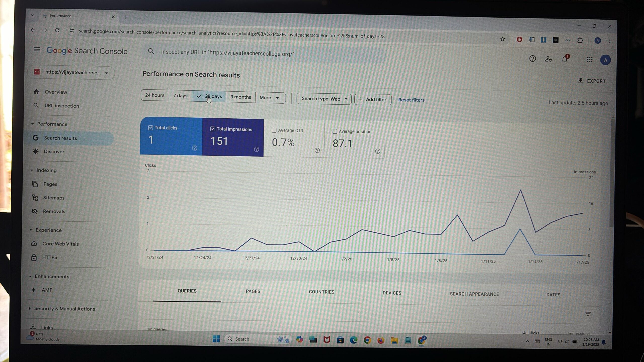Click the page vertical scrollbar
The width and height of the screenshot is (644, 362).
click(612, 173)
